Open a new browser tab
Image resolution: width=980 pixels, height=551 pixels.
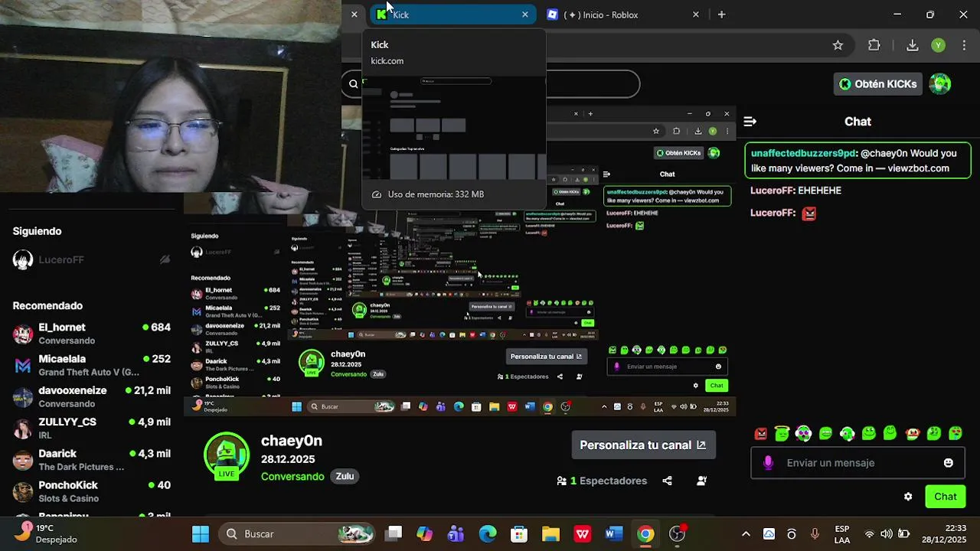click(721, 15)
